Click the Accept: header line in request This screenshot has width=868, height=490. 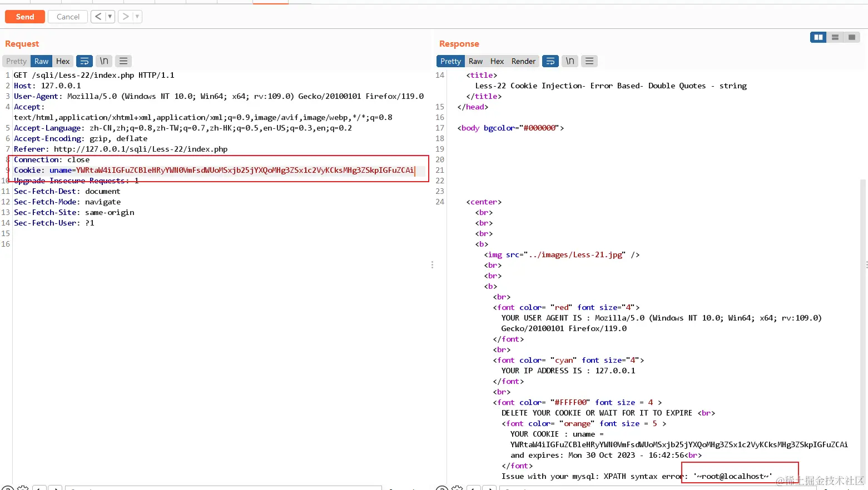(x=29, y=107)
